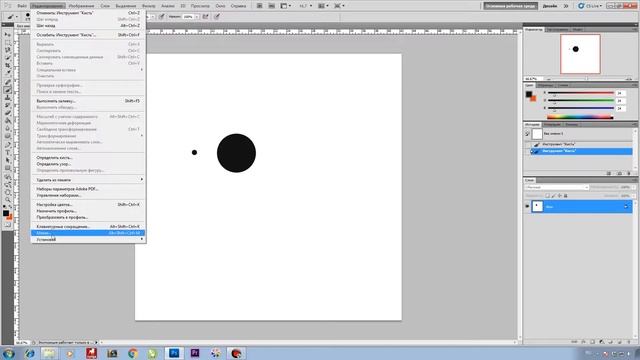Show more workspaces chevron

tap(566, 6)
